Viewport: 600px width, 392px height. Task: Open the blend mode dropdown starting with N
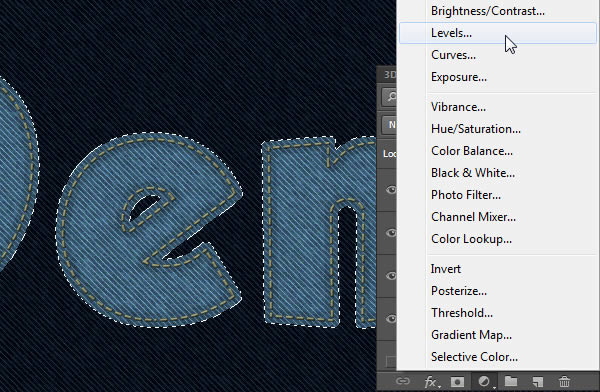390,125
